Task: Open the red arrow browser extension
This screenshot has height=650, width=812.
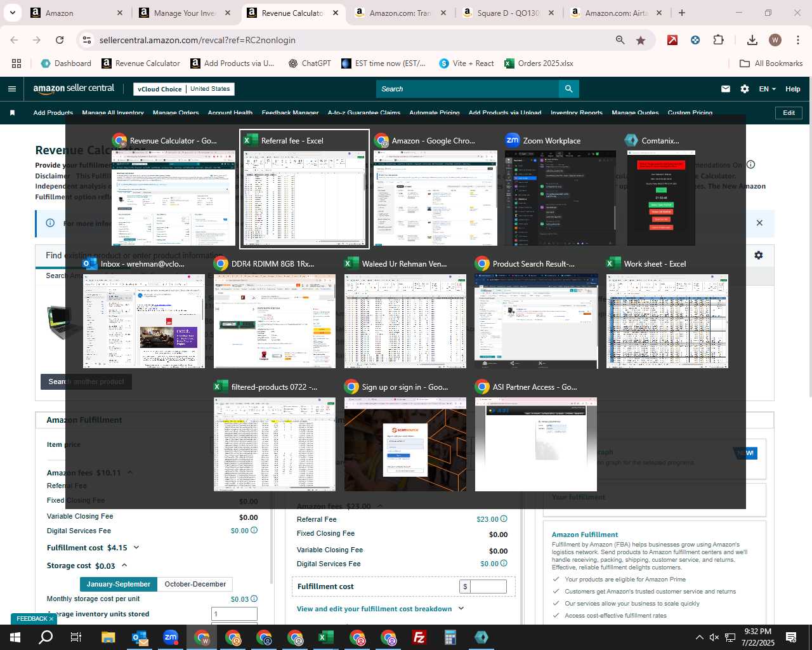Action: tap(672, 40)
